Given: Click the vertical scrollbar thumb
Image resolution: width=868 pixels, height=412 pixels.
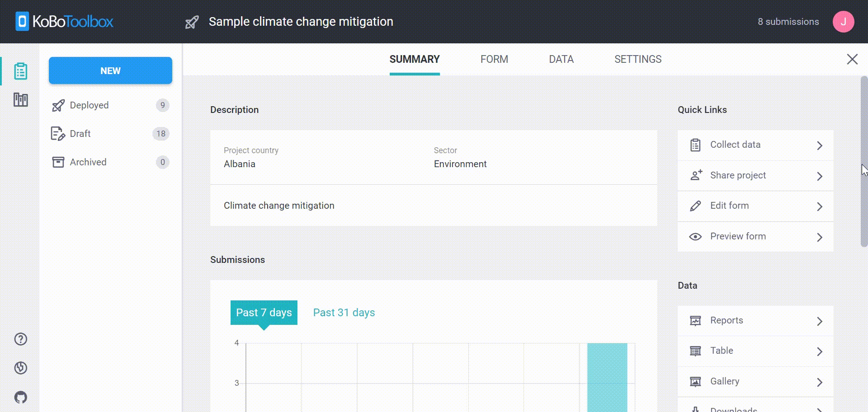Looking at the screenshot, I should click(864, 161).
